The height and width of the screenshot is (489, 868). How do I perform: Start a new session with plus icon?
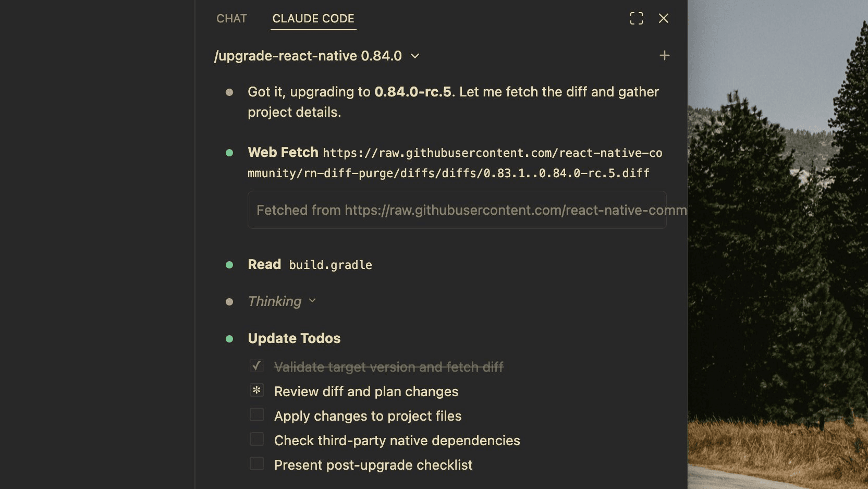click(x=664, y=56)
